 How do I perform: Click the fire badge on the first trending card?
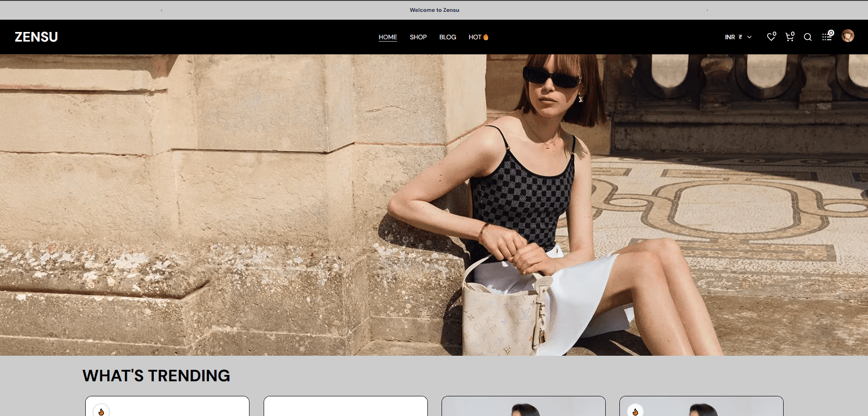(x=102, y=411)
